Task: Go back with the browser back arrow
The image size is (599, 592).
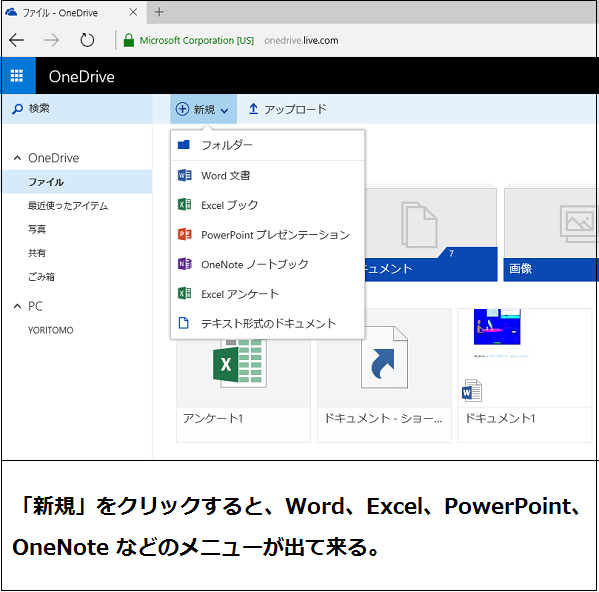Action: click(x=16, y=40)
